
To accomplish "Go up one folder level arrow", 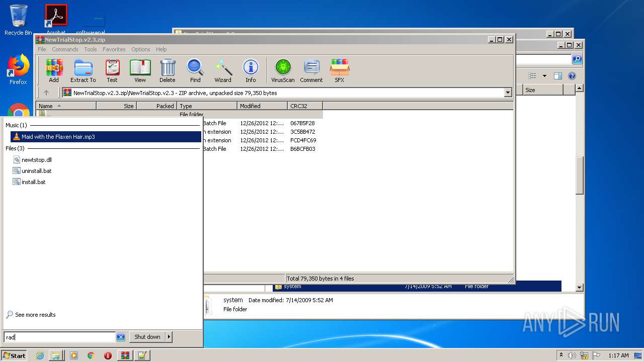I will point(46,93).
